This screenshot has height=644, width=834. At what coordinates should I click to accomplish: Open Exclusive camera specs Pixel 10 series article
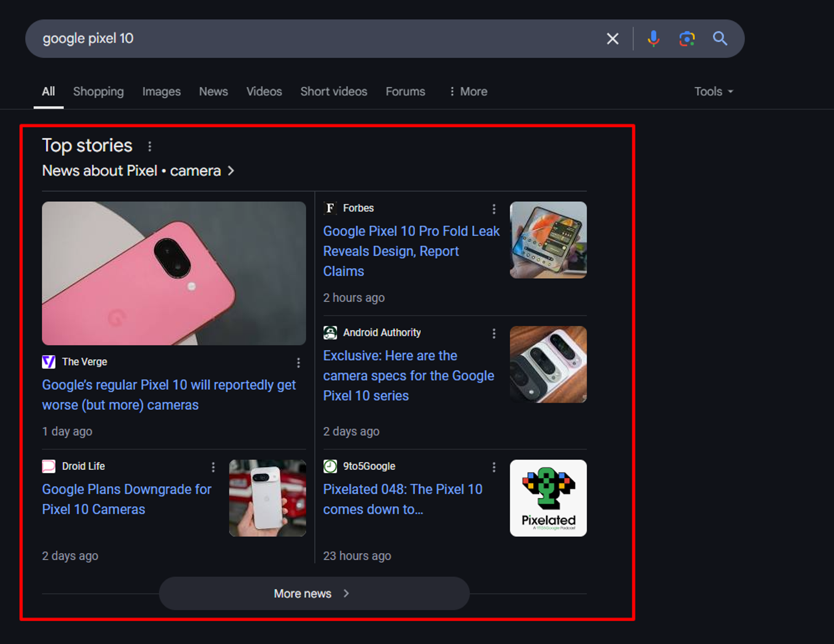coord(408,376)
